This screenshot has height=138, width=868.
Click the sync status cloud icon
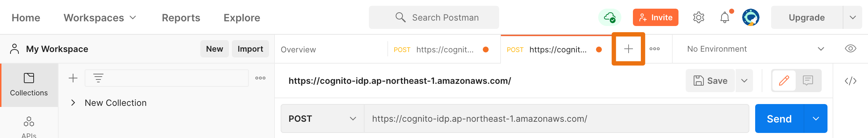(609, 17)
